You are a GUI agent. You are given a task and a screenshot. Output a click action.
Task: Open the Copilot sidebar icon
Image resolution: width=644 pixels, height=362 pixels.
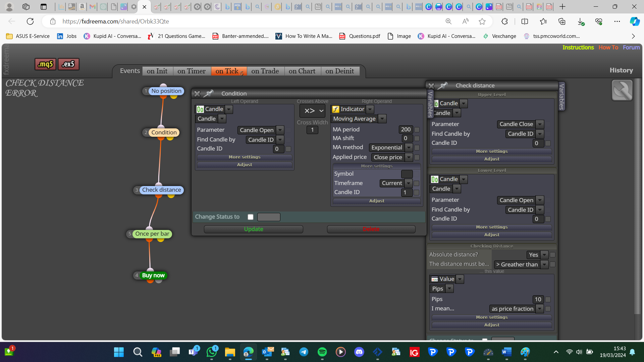[x=635, y=21]
